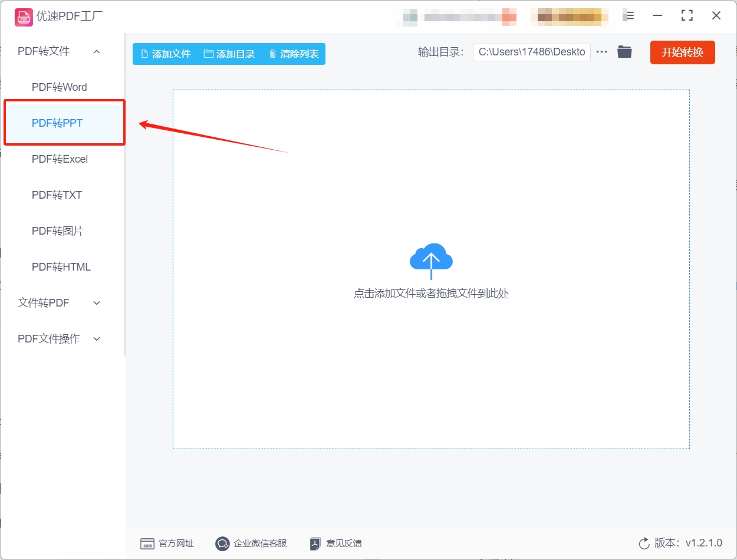Click the 官方网址 website icon
Image resolution: width=737 pixels, height=560 pixels.
point(147,543)
